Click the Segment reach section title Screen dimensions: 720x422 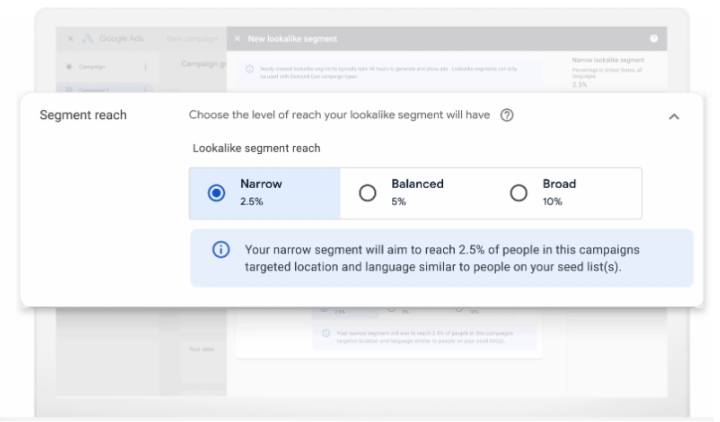coord(83,115)
